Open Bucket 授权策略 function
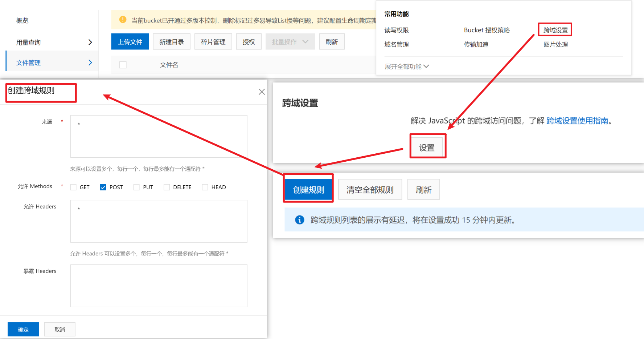 [487, 30]
